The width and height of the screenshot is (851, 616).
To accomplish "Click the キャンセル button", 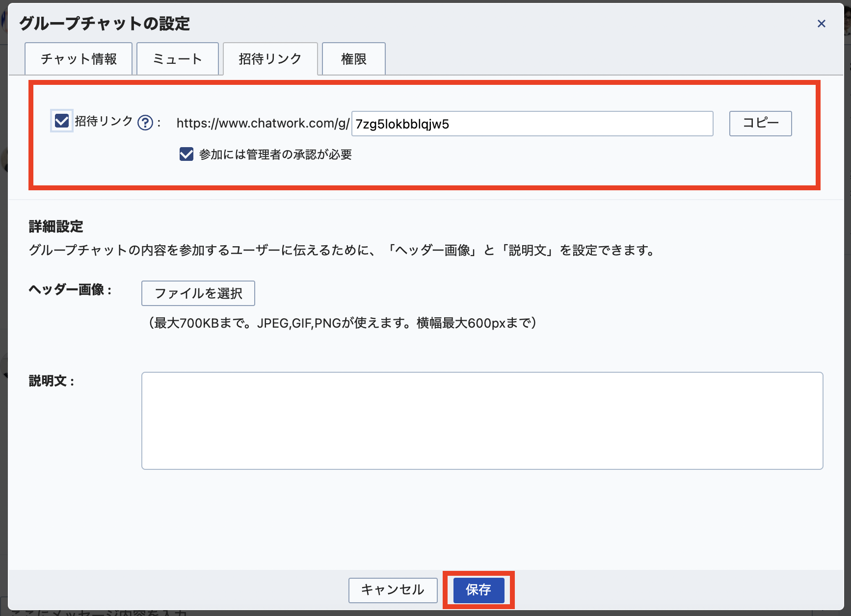I will (x=393, y=590).
